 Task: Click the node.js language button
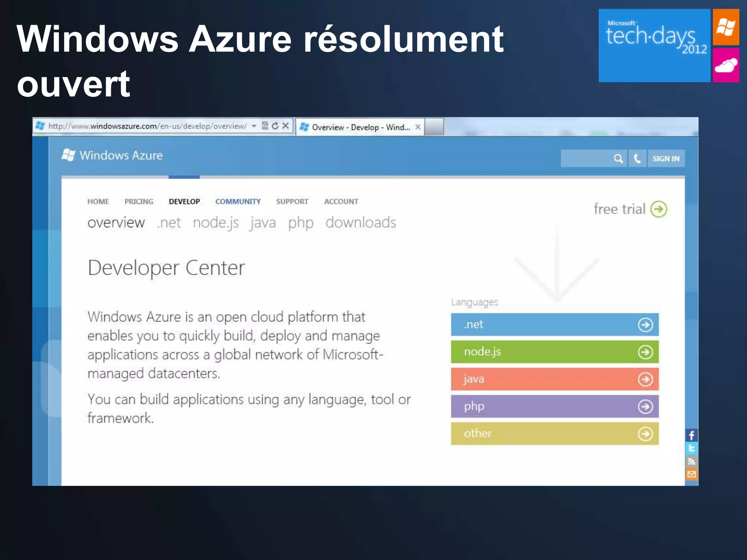click(x=555, y=352)
